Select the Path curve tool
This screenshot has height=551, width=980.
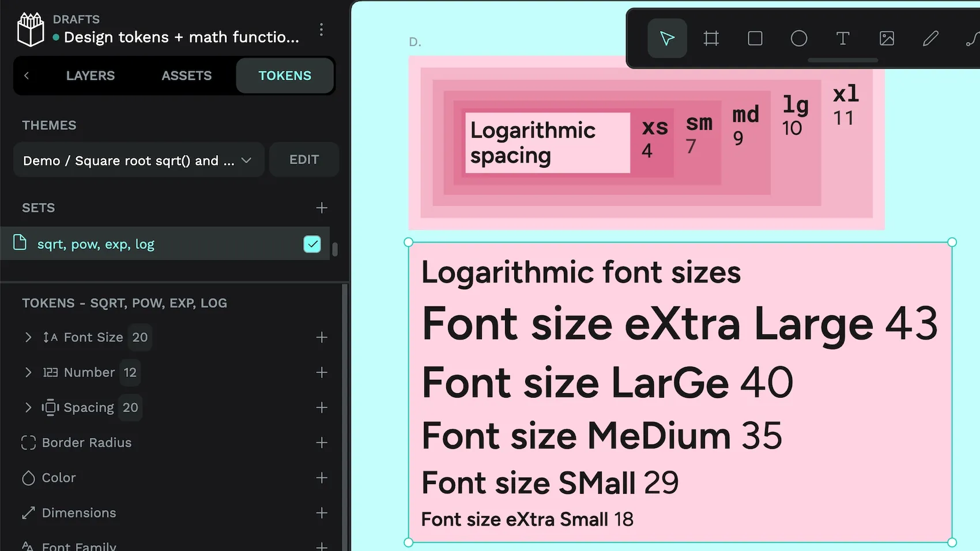point(972,39)
